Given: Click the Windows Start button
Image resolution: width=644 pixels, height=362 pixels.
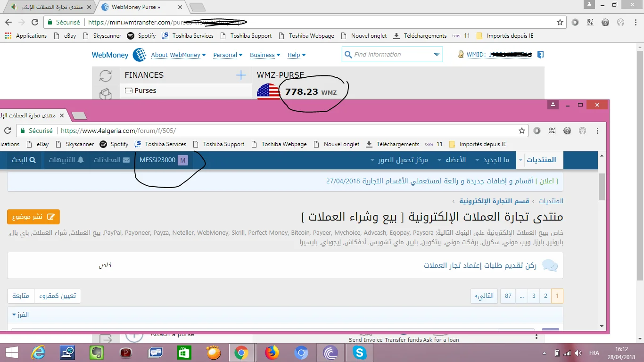Looking at the screenshot, I should pos(11,353).
